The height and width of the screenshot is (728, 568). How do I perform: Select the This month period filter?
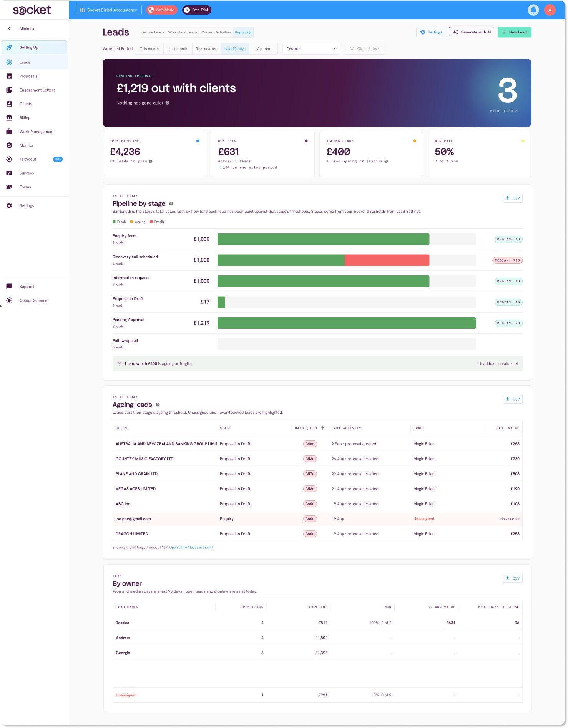point(149,49)
